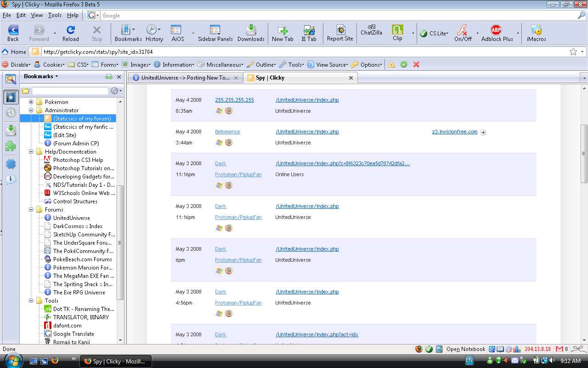This screenshot has height=368, width=588.
Task: Open the z3.invisionfree.com referrer link
Action: [x=454, y=132]
